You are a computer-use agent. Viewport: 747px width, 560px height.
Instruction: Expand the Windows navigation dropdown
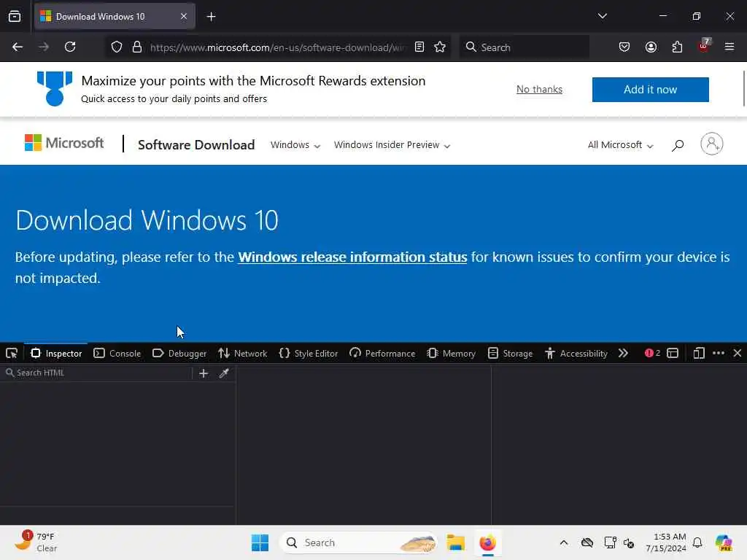coord(295,145)
